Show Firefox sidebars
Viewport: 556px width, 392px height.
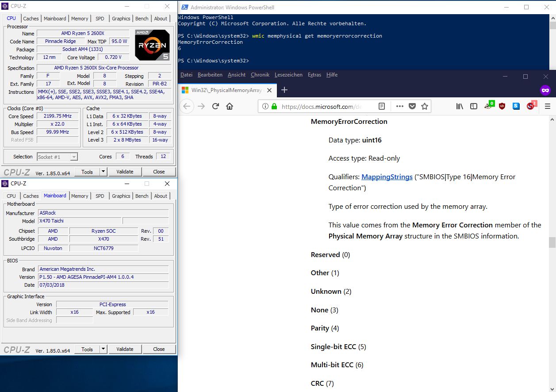(x=474, y=106)
